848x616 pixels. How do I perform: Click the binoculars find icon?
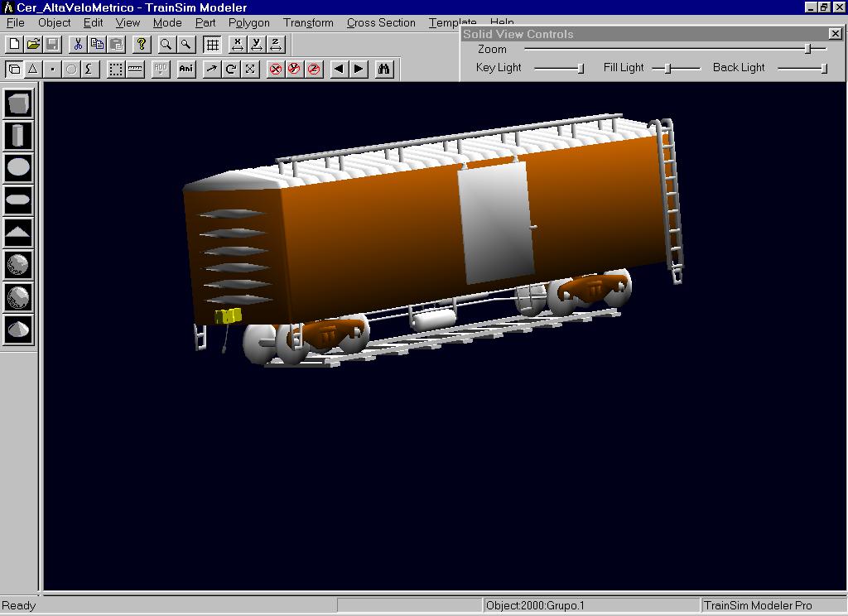[x=383, y=70]
